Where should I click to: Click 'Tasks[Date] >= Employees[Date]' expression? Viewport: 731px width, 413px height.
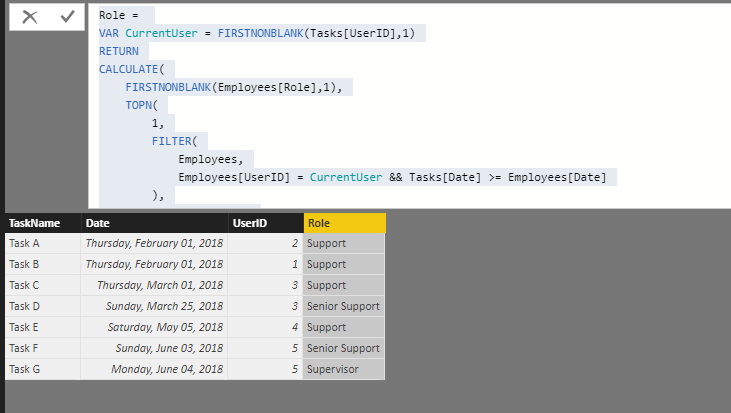[x=508, y=178]
